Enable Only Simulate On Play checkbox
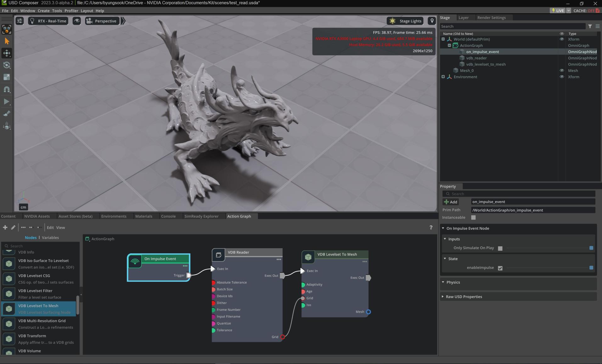This screenshot has height=364, width=602. click(x=500, y=248)
